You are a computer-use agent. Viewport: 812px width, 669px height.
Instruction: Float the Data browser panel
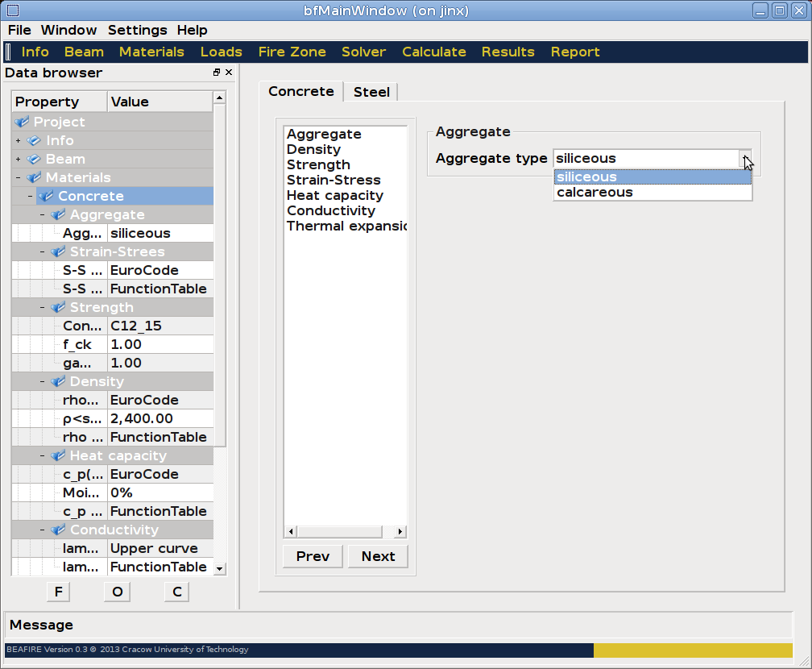click(x=217, y=73)
